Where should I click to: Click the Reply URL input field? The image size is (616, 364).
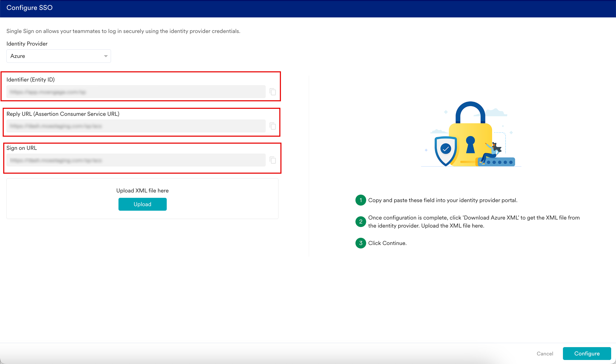pyautogui.click(x=136, y=126)
